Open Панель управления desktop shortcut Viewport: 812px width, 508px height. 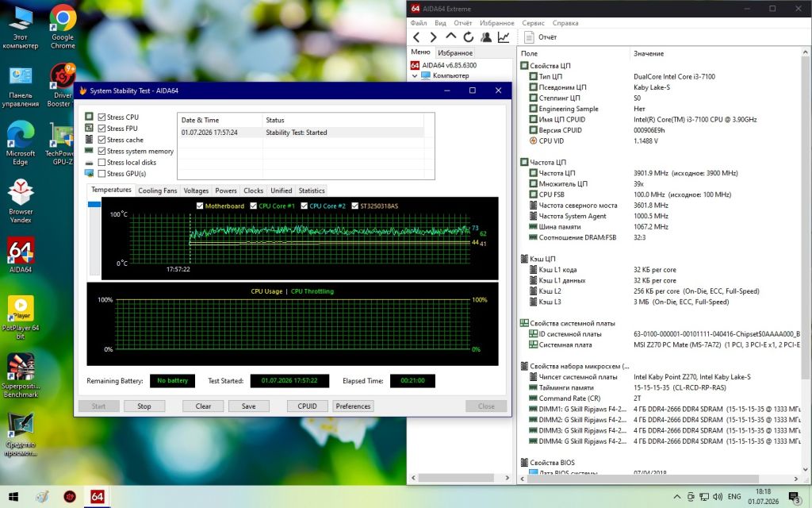(21, 87)
